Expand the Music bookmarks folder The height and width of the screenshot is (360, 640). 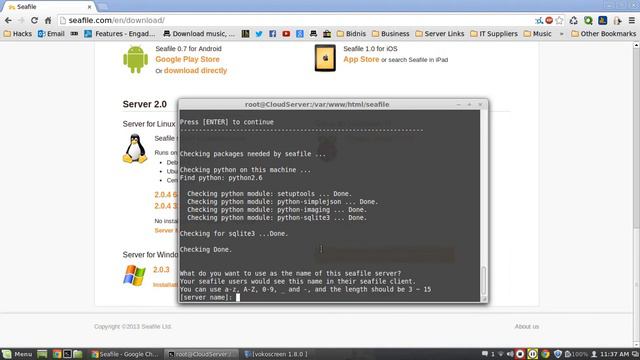538,34
